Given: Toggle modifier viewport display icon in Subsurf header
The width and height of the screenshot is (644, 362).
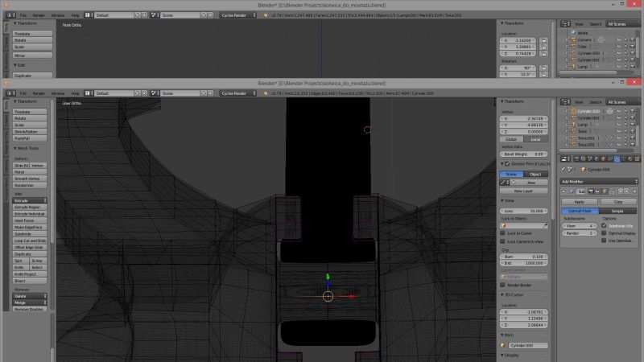Looking at the screenshot, I should [x=597, y=191].
